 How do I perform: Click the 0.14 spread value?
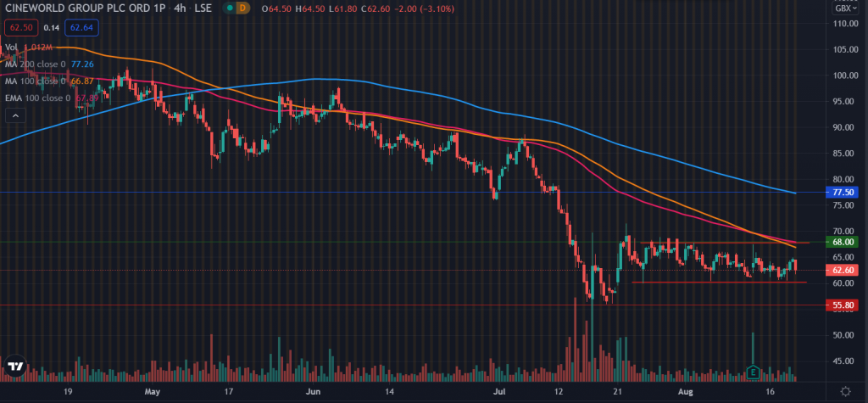tap(52, 26)
